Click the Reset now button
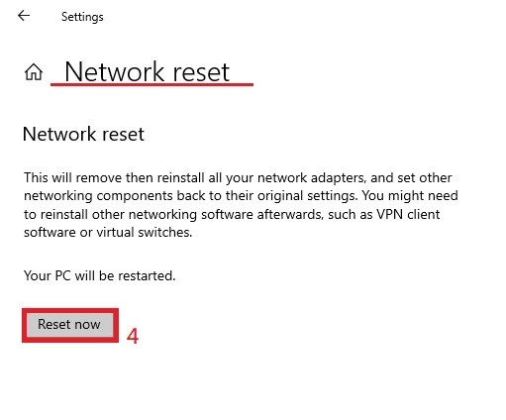The image size is (506, 420). [69, 325]
